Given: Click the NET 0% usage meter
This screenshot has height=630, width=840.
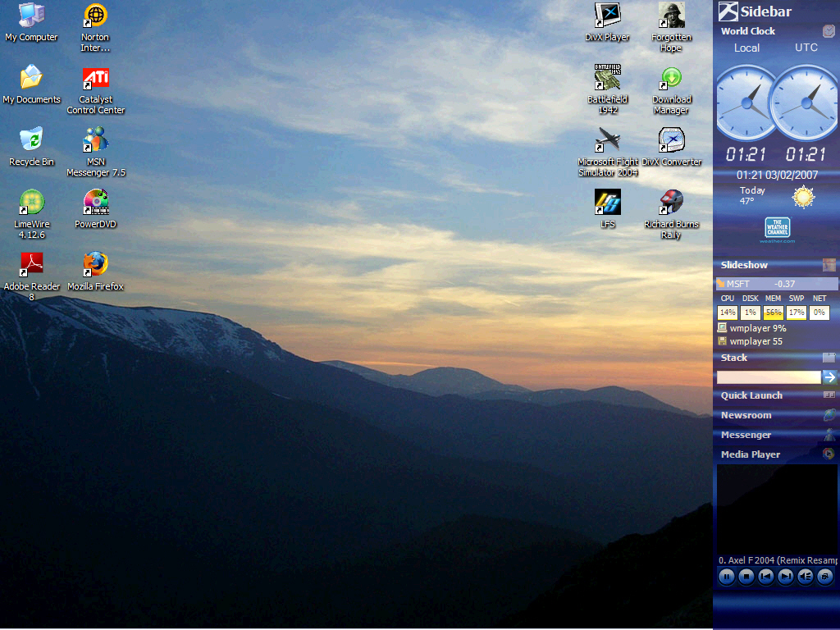Looking at the screenshot, I should pos(819,313).
